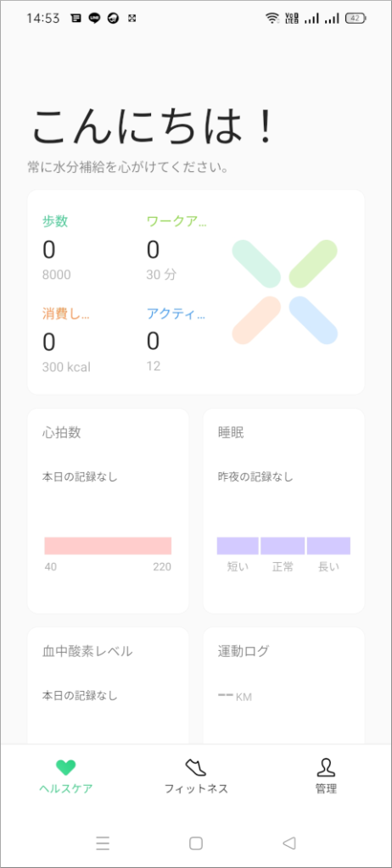
Task: Select the 消費カロリー kcal stat
Action: 66,340
